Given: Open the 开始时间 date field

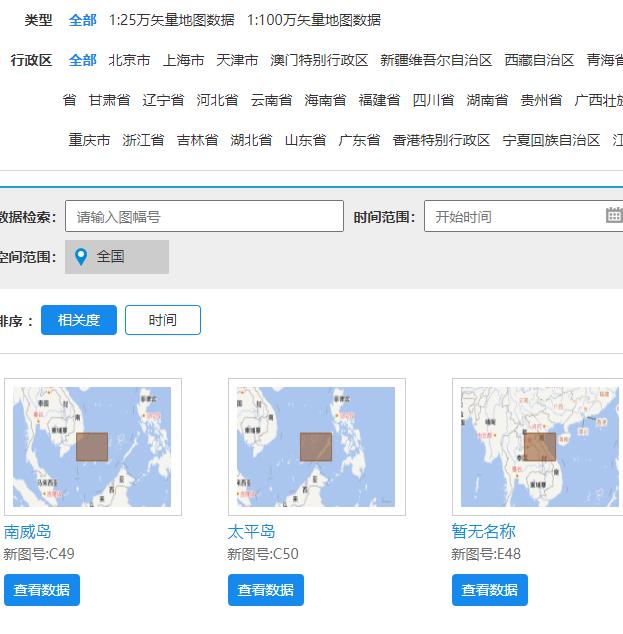Looking at the screenshot, I should (x=524, y=216).
